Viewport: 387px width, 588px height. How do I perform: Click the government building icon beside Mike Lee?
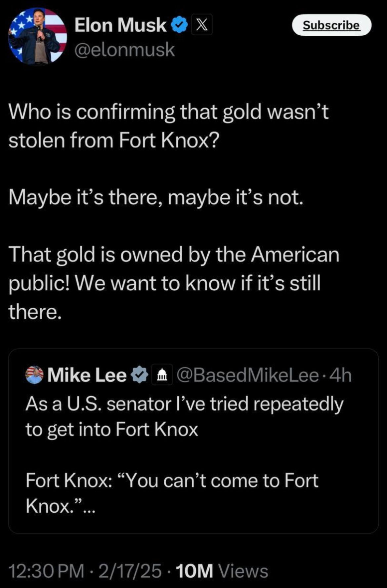point(162,375)
